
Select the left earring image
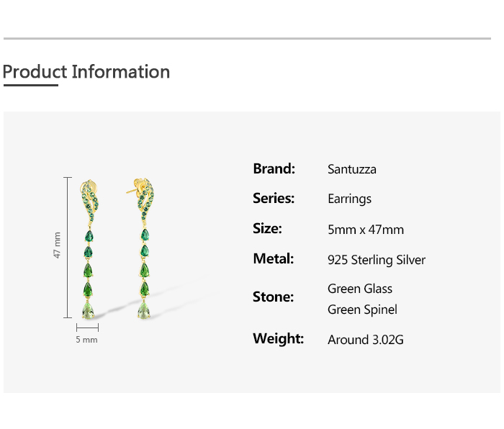(89, 249)
